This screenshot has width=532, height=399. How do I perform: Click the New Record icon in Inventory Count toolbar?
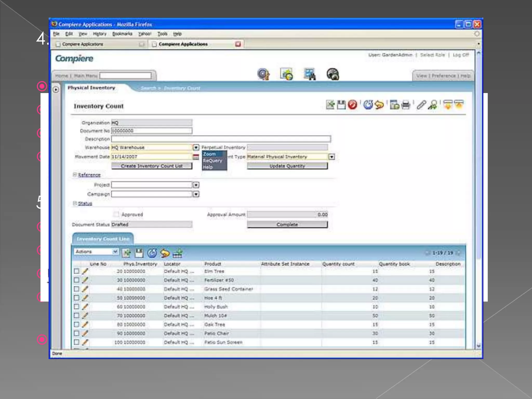pos(330,105)
